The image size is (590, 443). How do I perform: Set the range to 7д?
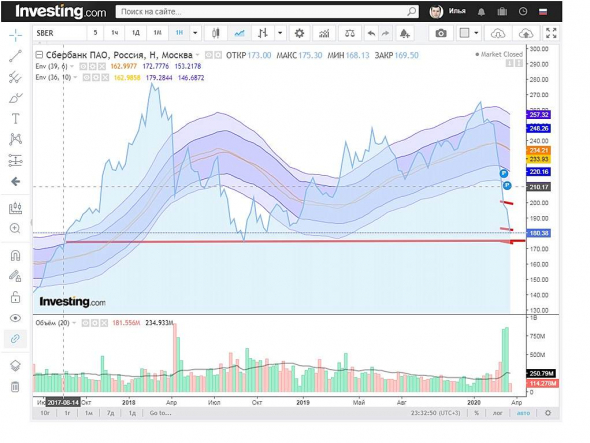pos(110,413)
